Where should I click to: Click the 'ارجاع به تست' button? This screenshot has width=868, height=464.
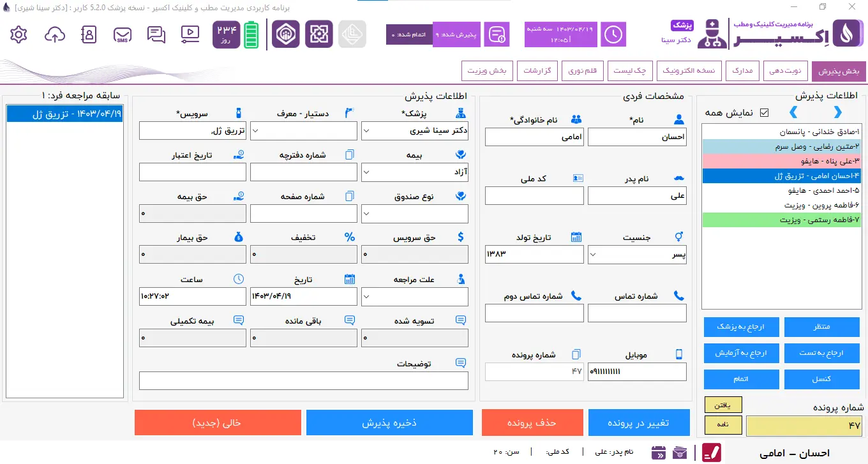(x=822, y=353)
